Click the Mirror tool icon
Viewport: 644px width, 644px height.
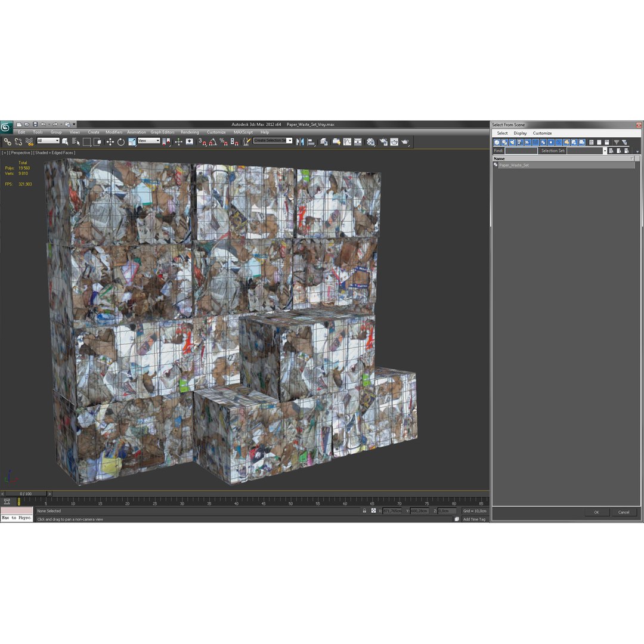(x=300, y=142)
